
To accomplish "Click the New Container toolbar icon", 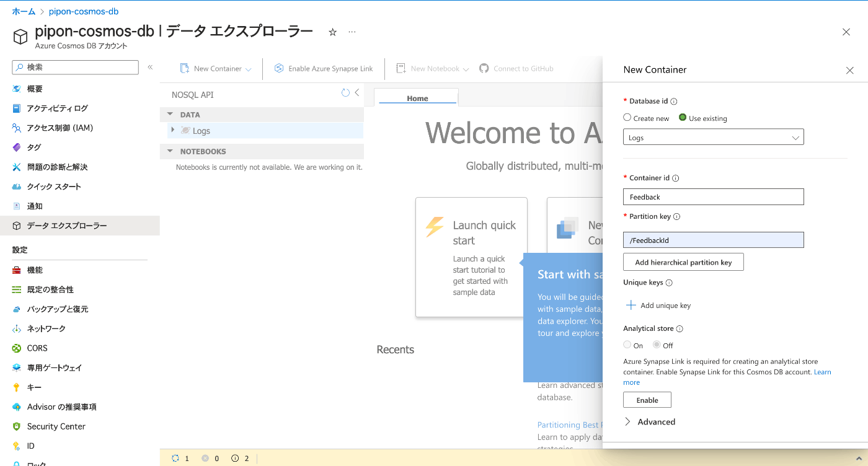I will pos(185,68).
